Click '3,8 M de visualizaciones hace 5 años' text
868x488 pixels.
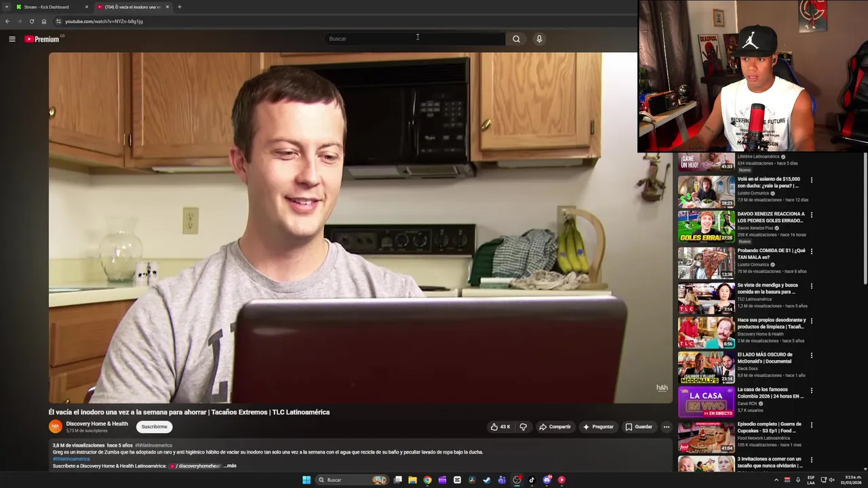tap(92, 445)
